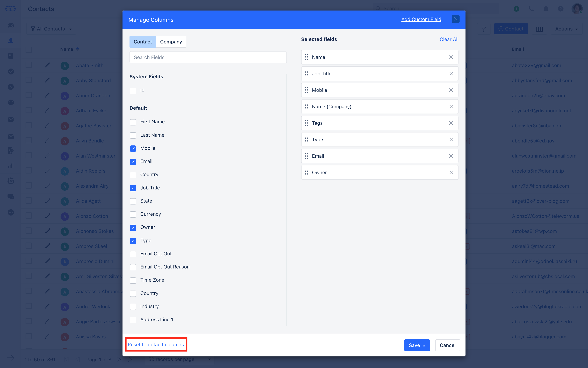Check the State field

tap(133, 201)
